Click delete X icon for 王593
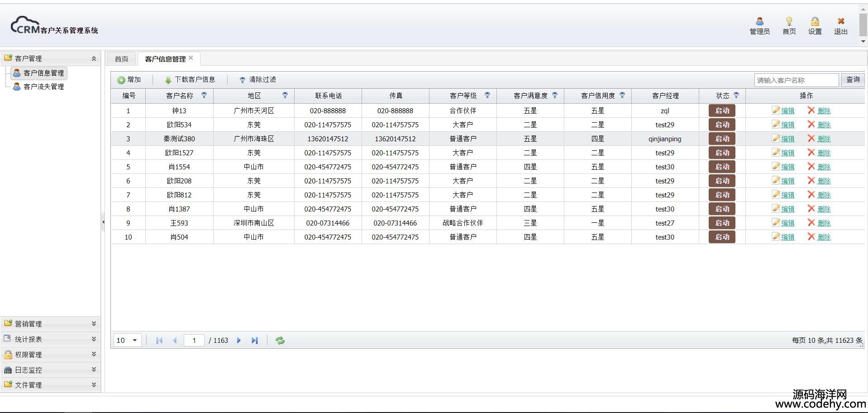868x413 pixels. tap(811, 222)
